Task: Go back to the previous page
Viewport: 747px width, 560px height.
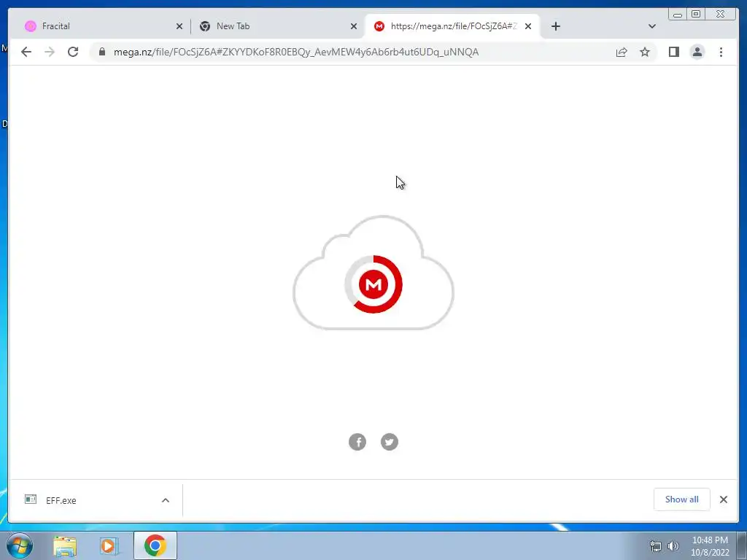Action: [26, 52]
